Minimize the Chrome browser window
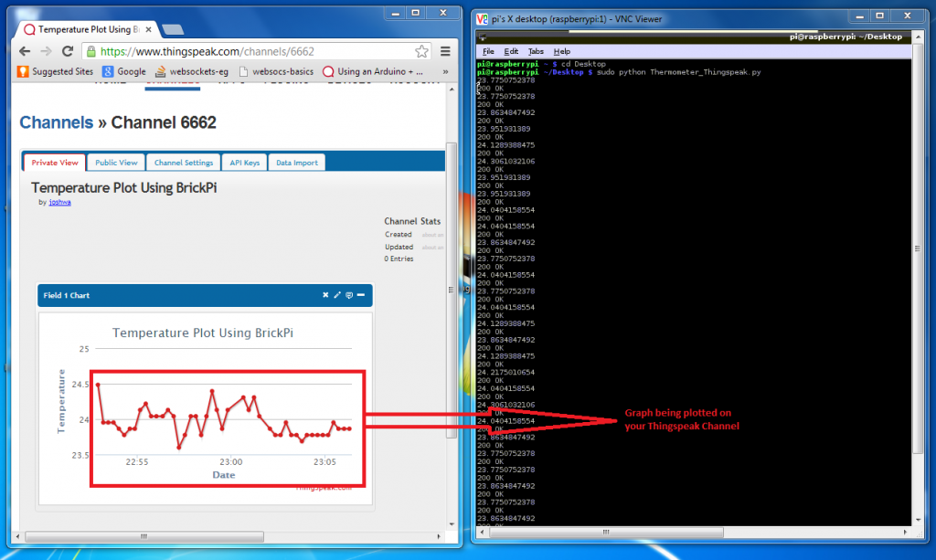936x560 pixels. point(395,13)
